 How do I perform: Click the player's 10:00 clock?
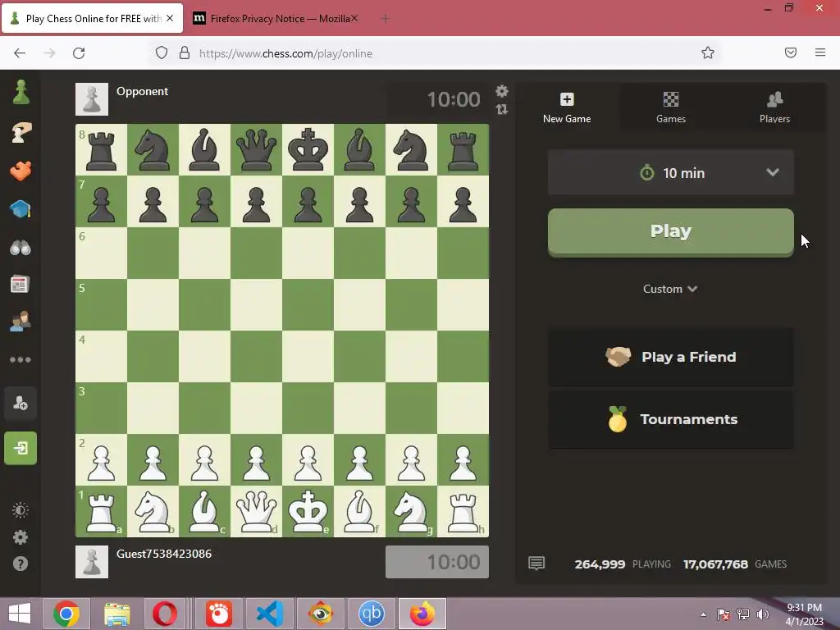click(437, 562)
